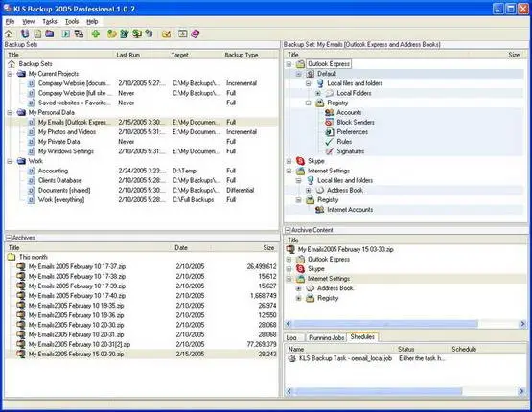
Task: Collapse the Archives panel
Action: 9,238
